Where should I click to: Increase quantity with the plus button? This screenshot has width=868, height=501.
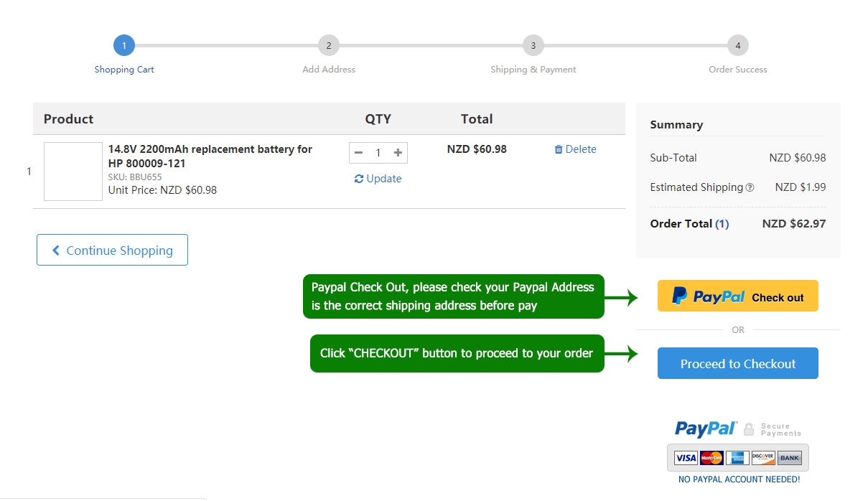point(398,153)
